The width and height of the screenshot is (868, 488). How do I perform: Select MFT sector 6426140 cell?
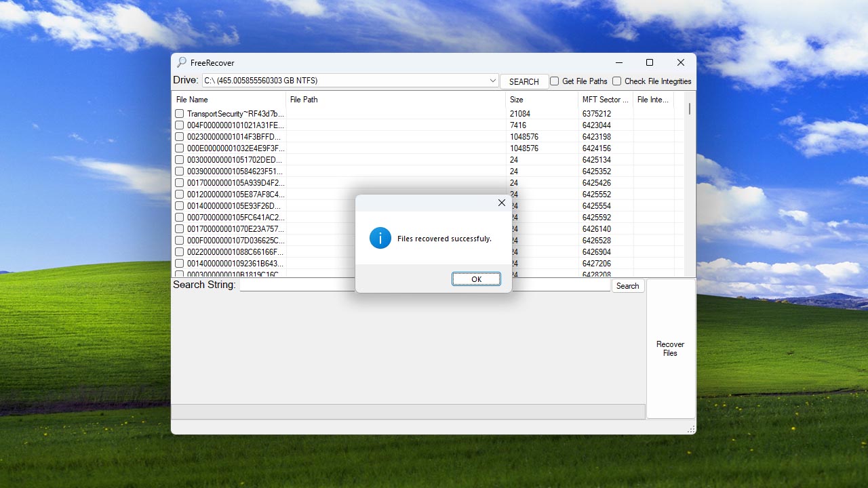click(597, 229)
